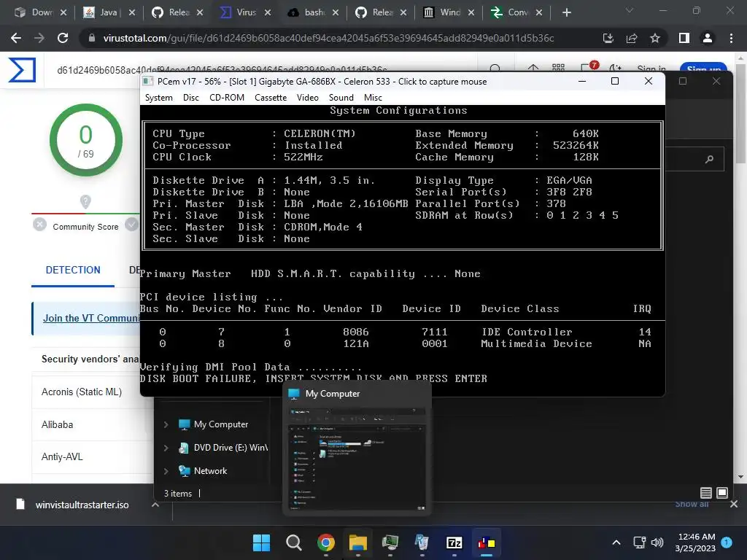Select DVD Drive (E:) tree item

click(222, 448)
